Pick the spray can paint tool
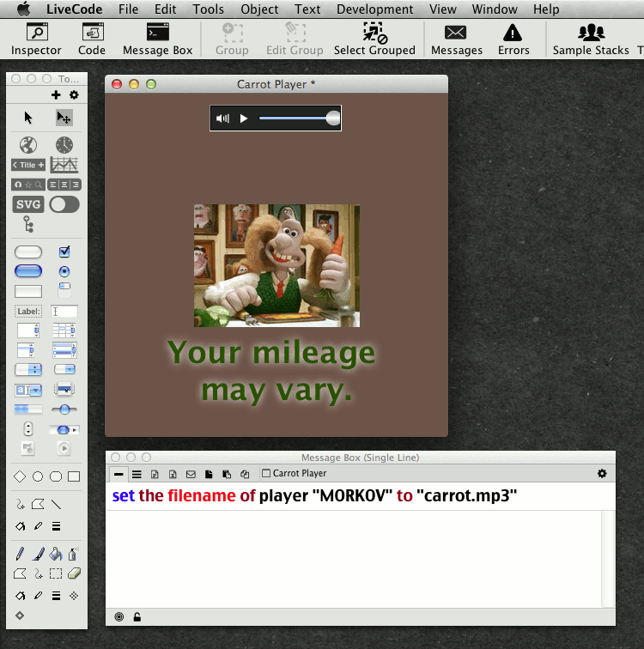The height and width of the screenshot is (649, 644). tap(74, 555)
